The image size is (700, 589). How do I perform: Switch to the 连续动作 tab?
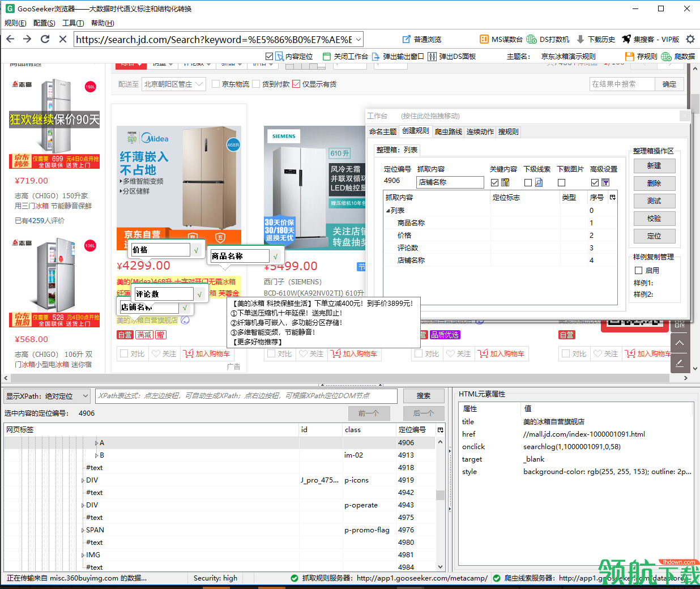click(480, 131)
